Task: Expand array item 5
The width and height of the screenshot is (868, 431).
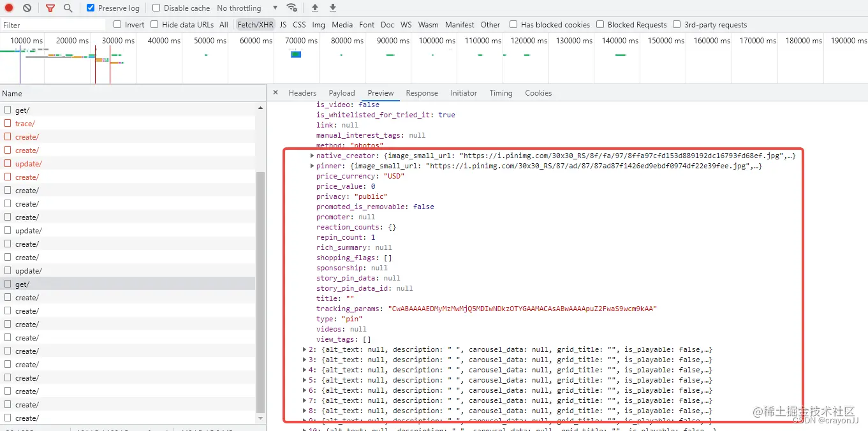Action: (x=304, y=380)
